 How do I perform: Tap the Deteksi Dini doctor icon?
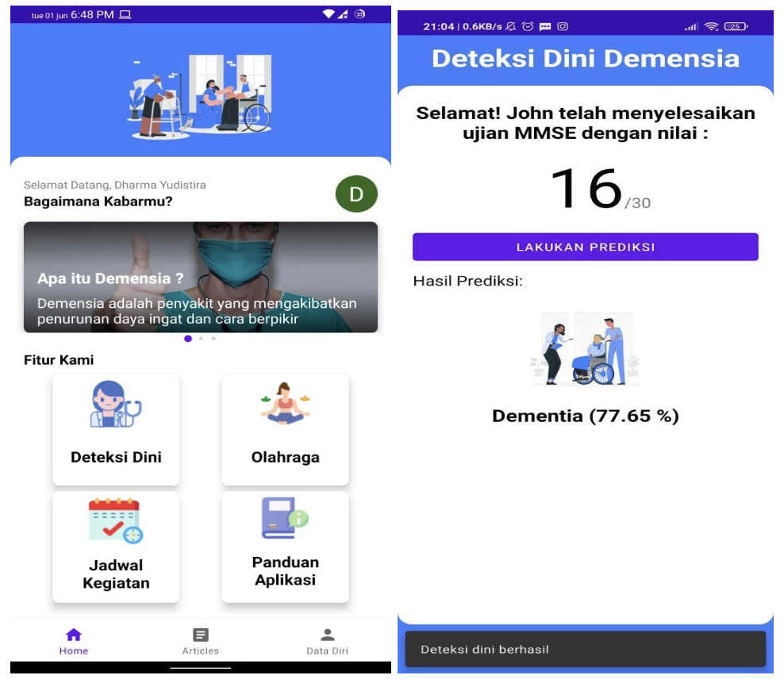point(115,405)
